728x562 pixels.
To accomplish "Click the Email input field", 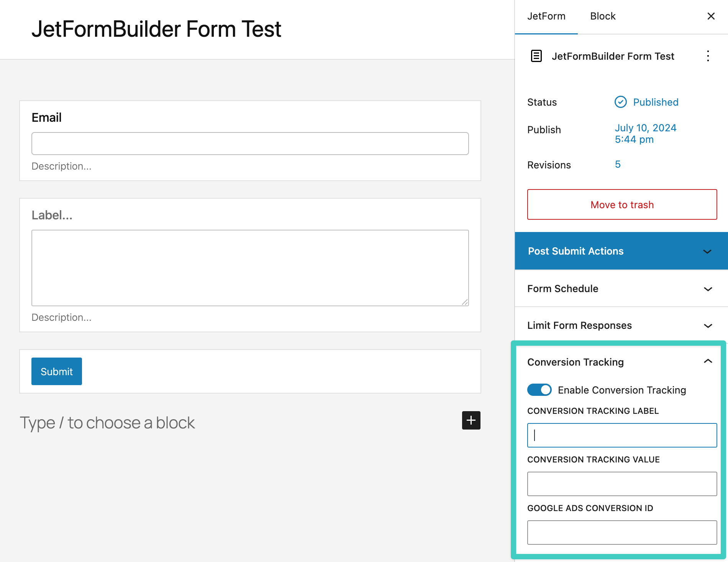I will coord(249,143).
